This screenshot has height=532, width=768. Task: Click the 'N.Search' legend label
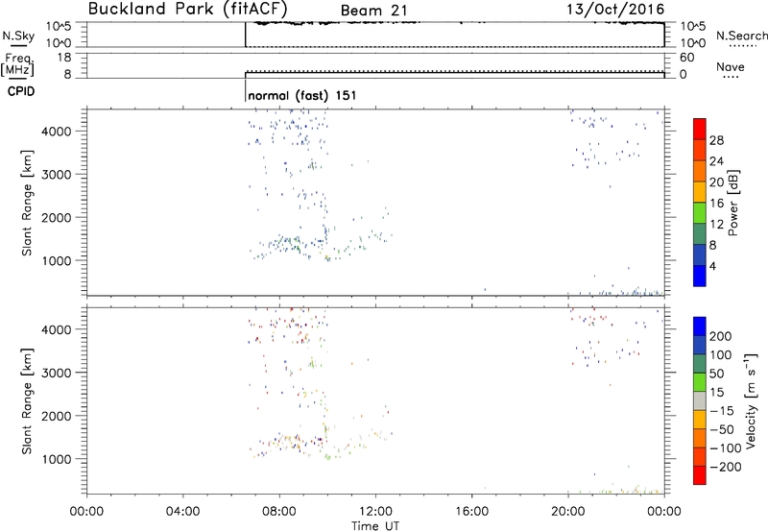point(741,36)
